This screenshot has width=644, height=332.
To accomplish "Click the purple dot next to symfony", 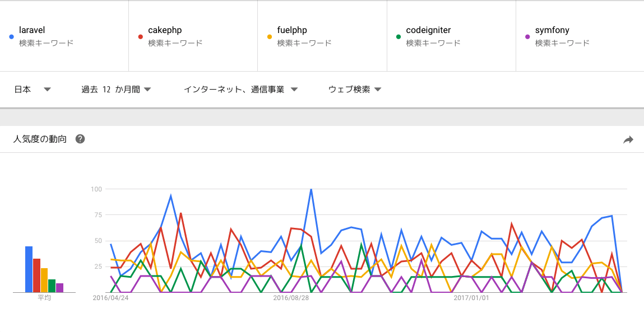I will coord(527,36).
